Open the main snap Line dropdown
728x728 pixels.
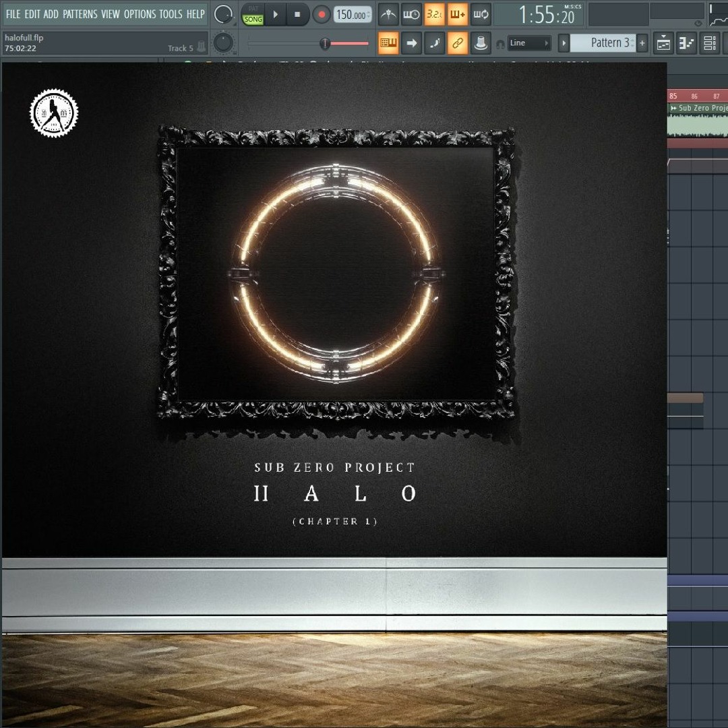529,42
